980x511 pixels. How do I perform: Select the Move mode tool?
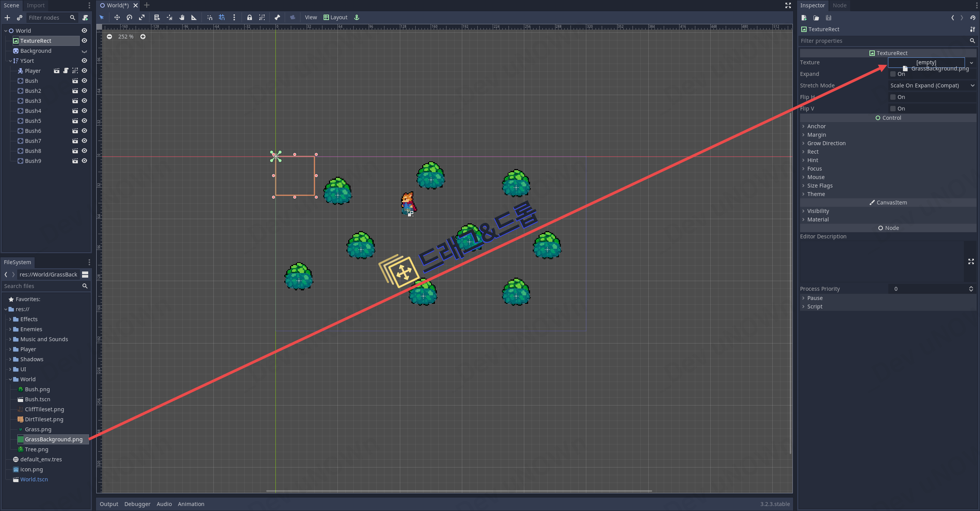pos(117,17)
